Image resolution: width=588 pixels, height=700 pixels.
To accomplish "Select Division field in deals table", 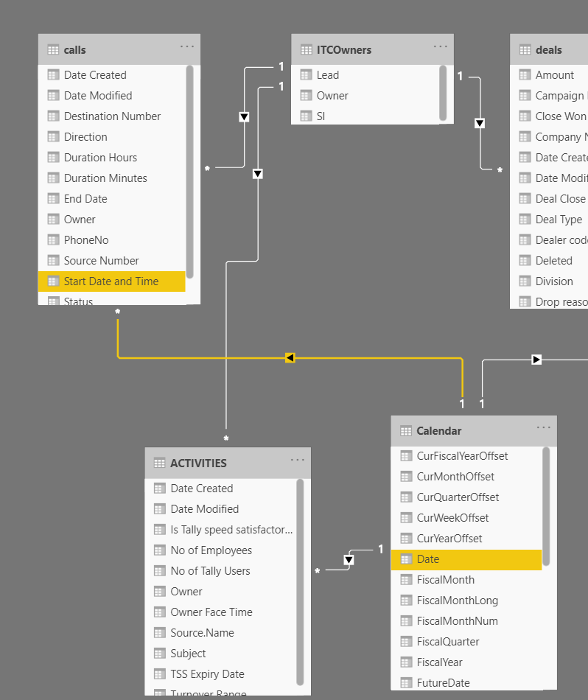I will pos(549,281).
